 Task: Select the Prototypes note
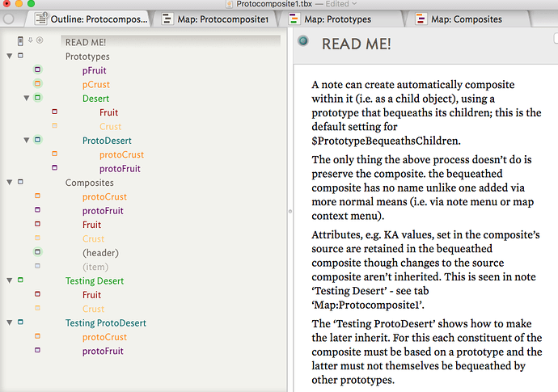point(87,57)
